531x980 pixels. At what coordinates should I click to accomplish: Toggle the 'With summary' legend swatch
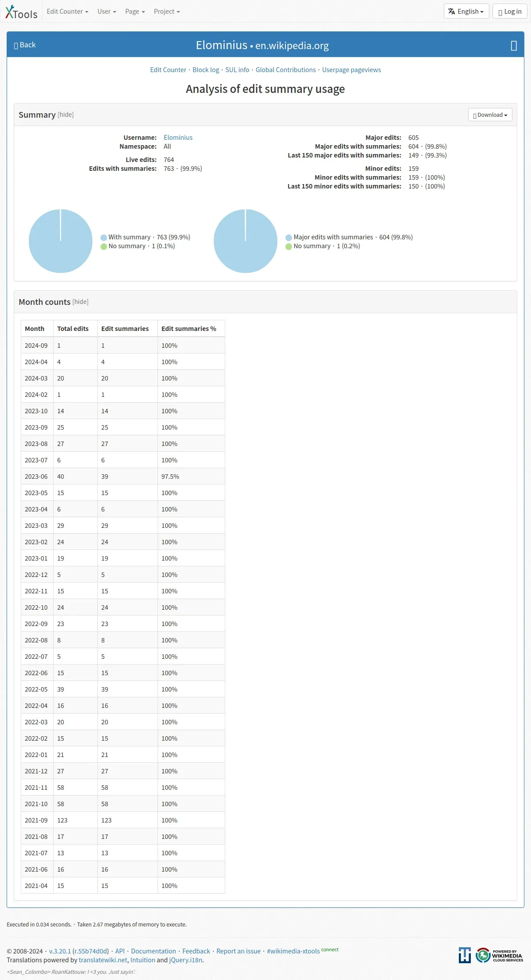(x=104, y=238)
